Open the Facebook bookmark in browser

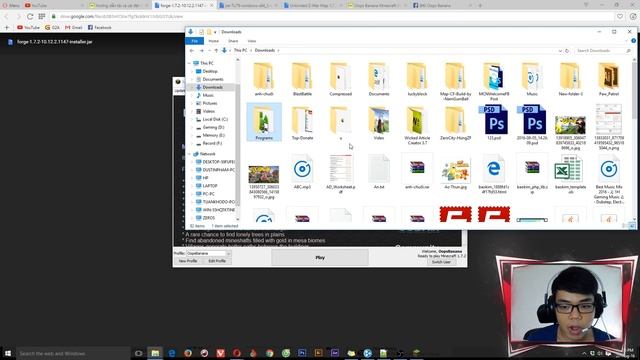(99, 27)
